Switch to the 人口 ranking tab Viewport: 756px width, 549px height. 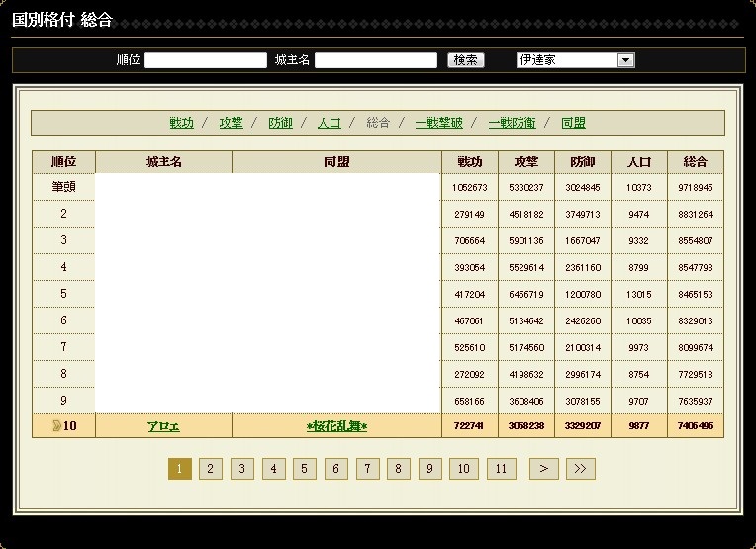[x=330, y=123]
